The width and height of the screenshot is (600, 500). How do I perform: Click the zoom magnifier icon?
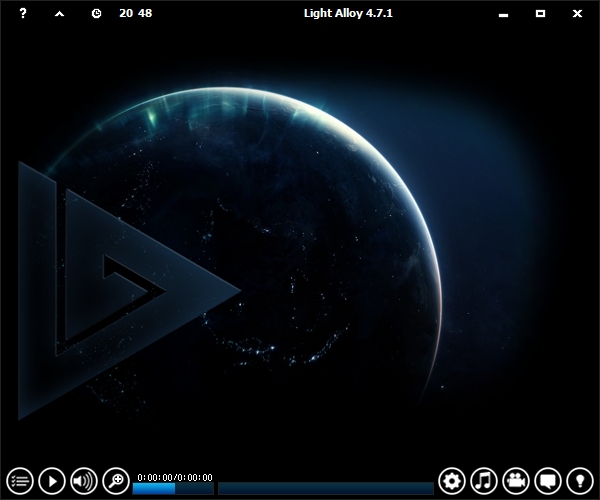coord(116,481)
